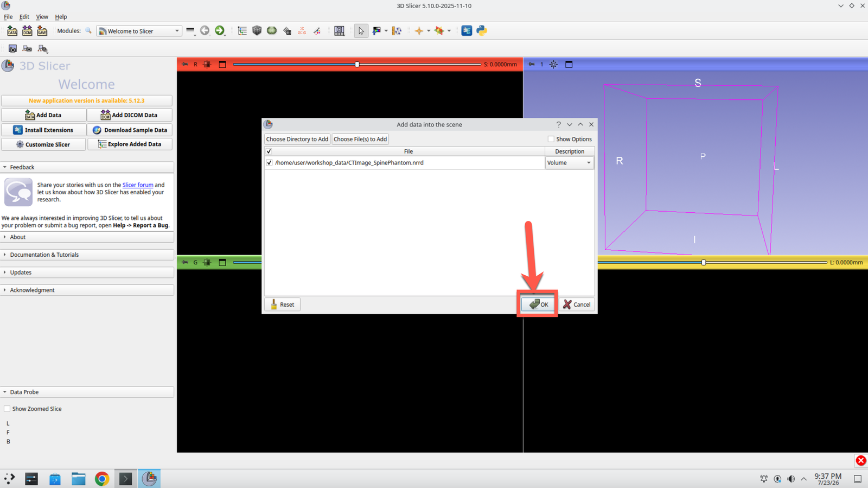Click the screen capture camera icon
The image size is (868, 488).
click(12, 49)
